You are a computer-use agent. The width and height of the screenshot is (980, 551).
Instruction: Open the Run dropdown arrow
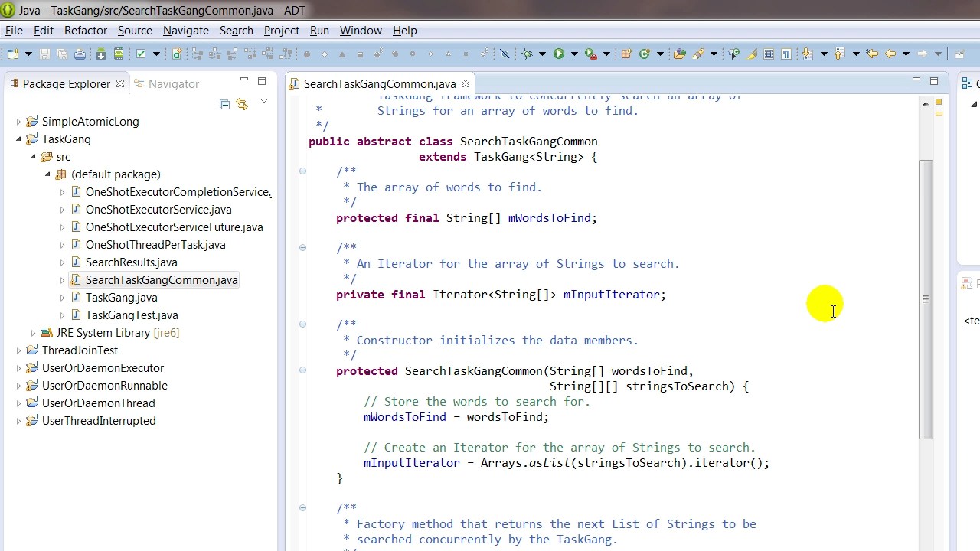tap(574, 54)
